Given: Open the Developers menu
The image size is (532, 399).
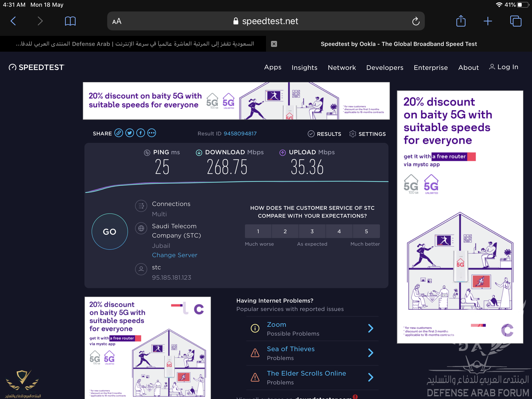Looking at the screenshot, I should (385, 68).
